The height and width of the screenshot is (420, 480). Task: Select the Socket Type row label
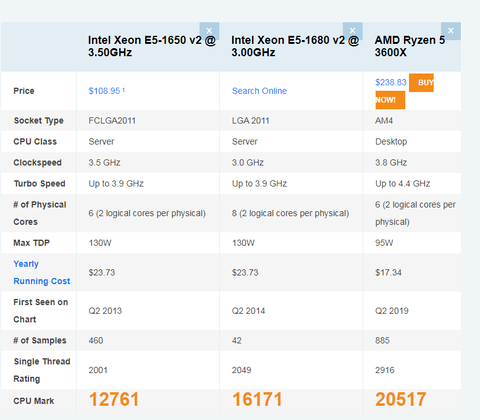coord(38,121)
